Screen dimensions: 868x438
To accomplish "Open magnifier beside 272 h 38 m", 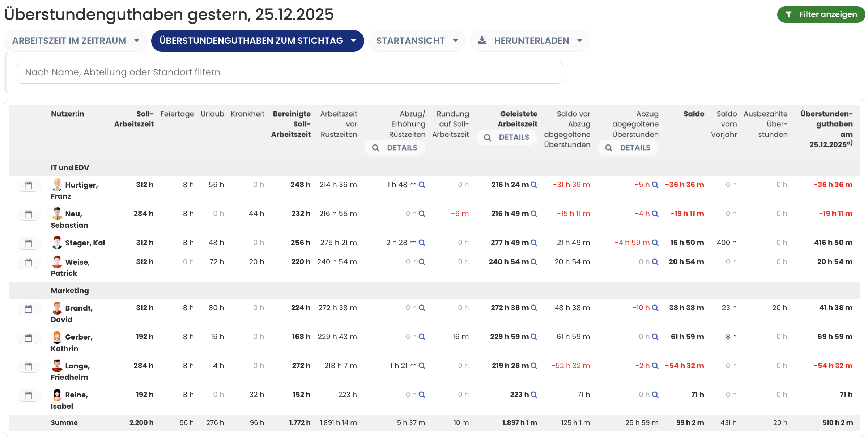I will click(534, 308).
